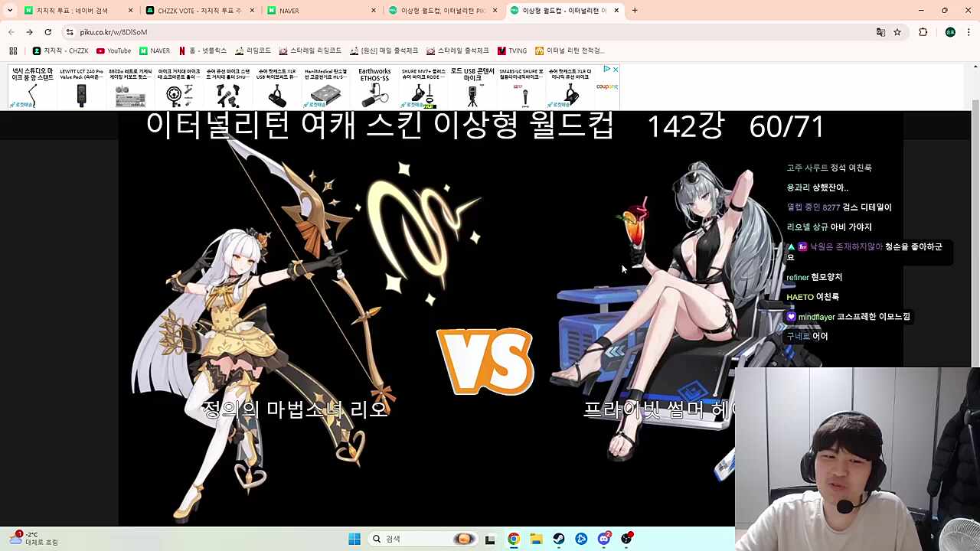The image size is (980, 551).
Task: Open the LEWITT LCT 240 Pro ad product
Action: (x=82, y=87)
